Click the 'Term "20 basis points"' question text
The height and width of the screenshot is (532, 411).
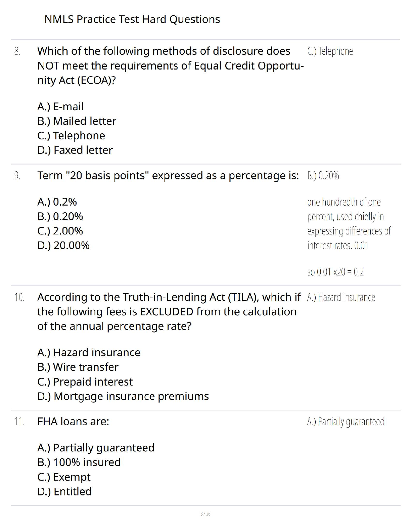(168, 176)
